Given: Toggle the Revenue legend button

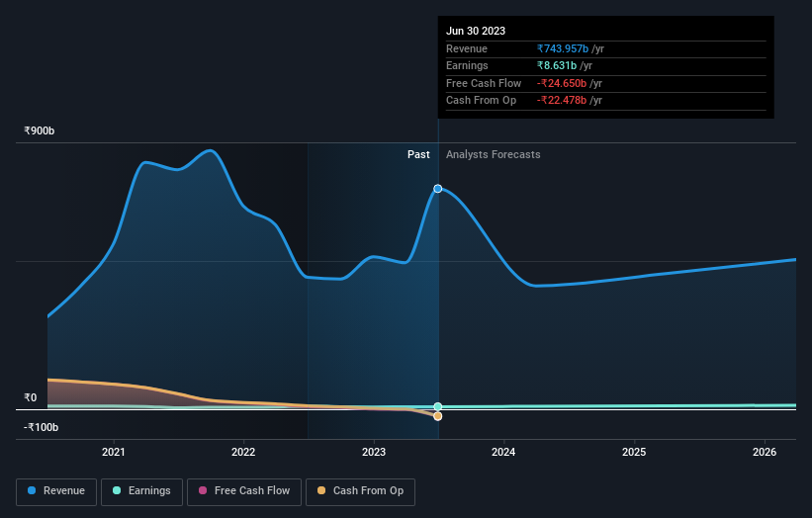Looking at the screenshot, I should click(56, 491).
